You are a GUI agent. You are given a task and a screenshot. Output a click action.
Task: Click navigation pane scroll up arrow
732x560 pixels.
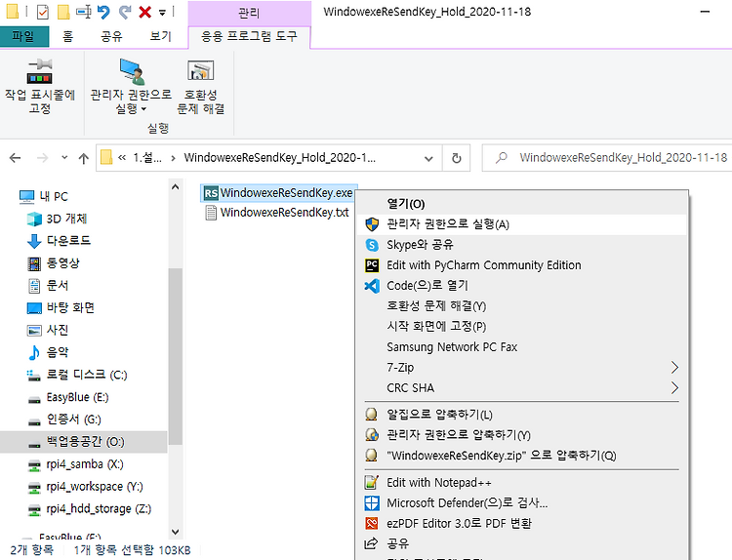click(175, 187)
